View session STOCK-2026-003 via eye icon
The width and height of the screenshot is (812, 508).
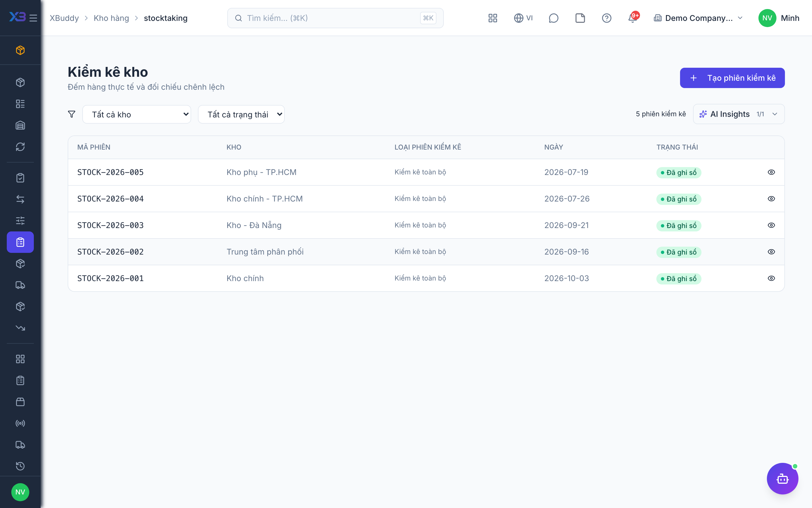pos(771,225)
